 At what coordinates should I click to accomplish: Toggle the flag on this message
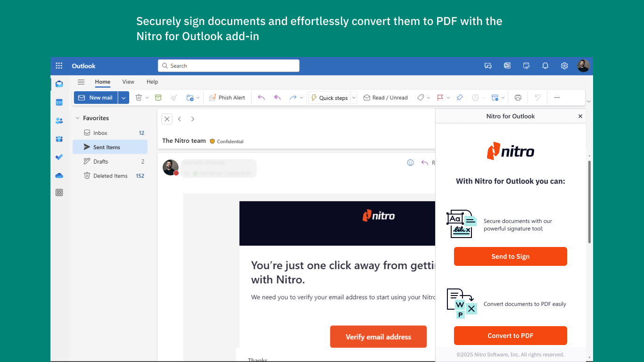point(440,98)
